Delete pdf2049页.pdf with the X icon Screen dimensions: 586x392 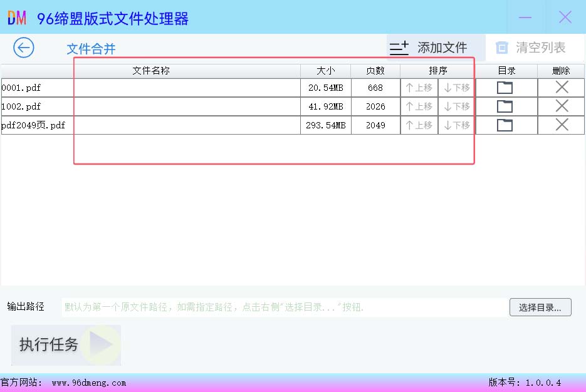coord(562,125)
